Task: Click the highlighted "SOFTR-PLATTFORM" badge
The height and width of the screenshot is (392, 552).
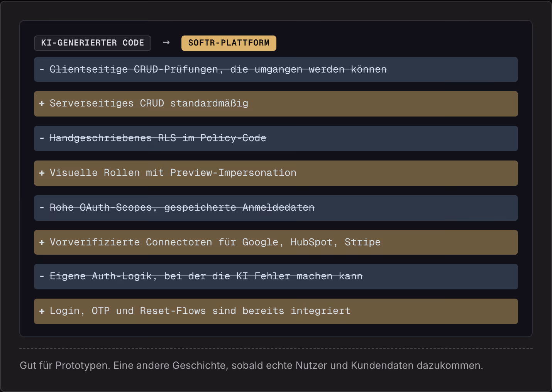Action: [x=229, y=43]
